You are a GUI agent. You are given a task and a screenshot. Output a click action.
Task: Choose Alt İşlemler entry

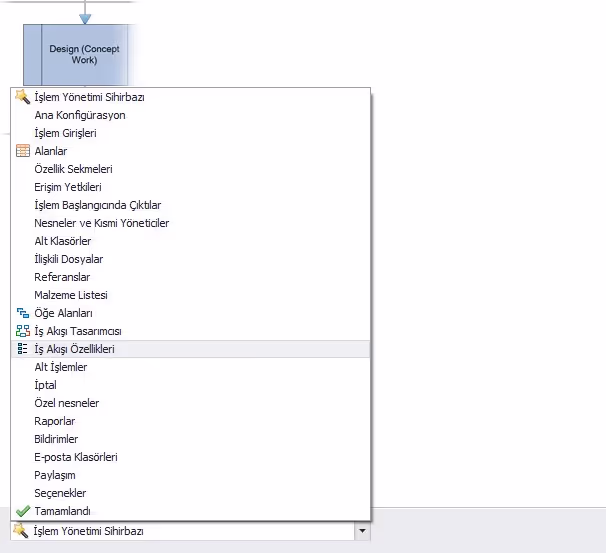point(191,367)
